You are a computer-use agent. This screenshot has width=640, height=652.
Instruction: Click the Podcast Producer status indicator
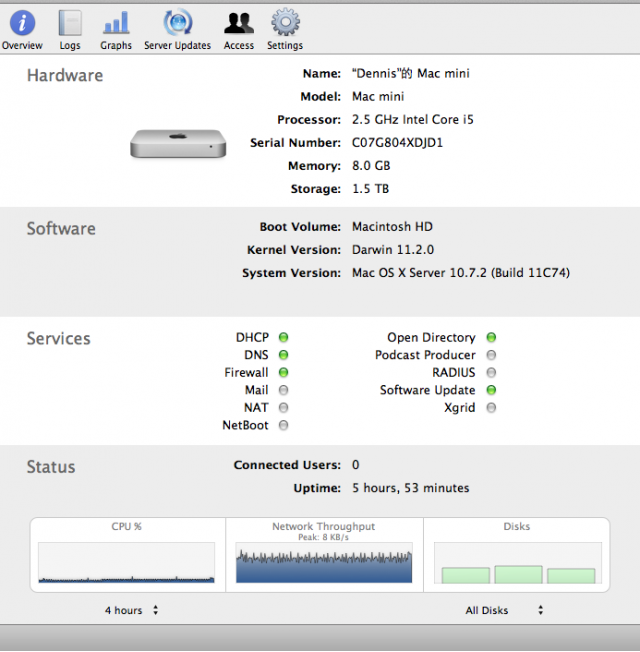tap(491, 355)
